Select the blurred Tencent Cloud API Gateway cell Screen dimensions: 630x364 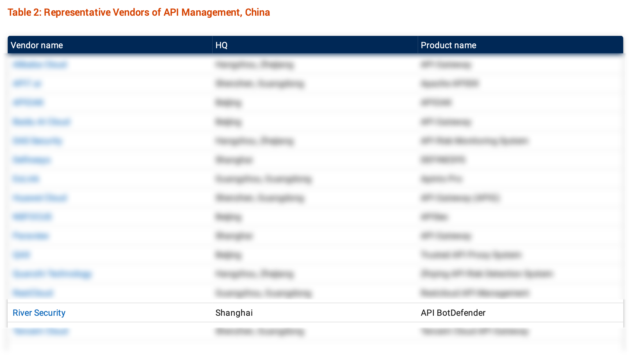pyautogui.click(x=474, y=331)
